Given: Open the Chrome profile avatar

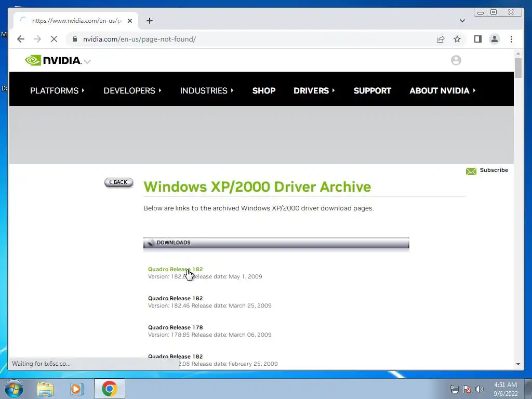Looking at the screenshot, I should pyautogui.click(x=495, y=39).
